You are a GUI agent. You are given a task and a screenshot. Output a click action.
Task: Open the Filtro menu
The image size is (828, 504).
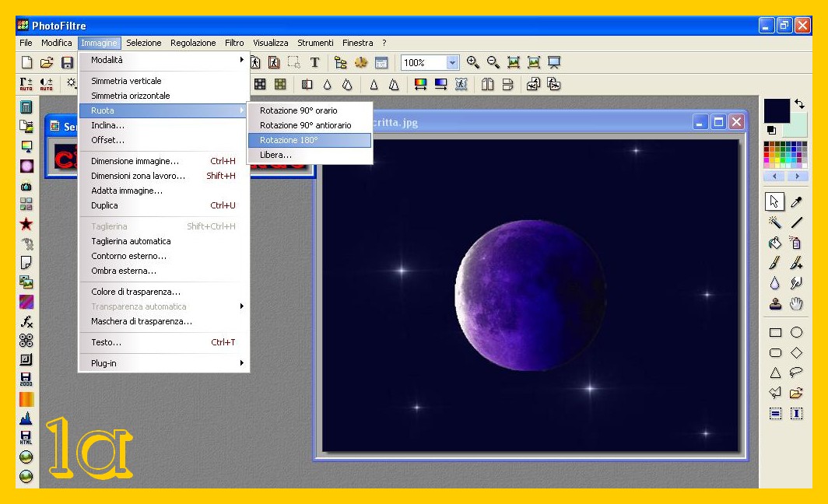[234, 43]
